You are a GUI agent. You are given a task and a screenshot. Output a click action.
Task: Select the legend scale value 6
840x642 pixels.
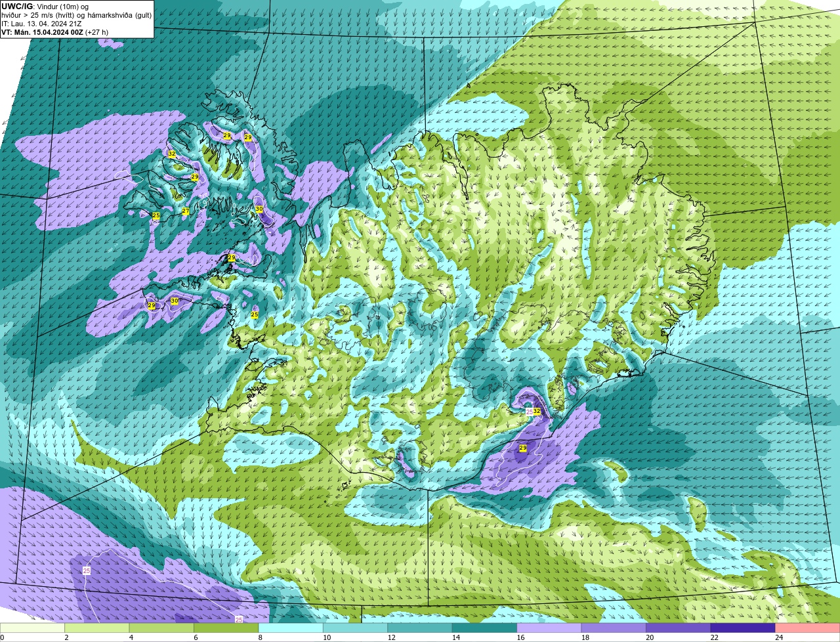[x=196, y=637]
